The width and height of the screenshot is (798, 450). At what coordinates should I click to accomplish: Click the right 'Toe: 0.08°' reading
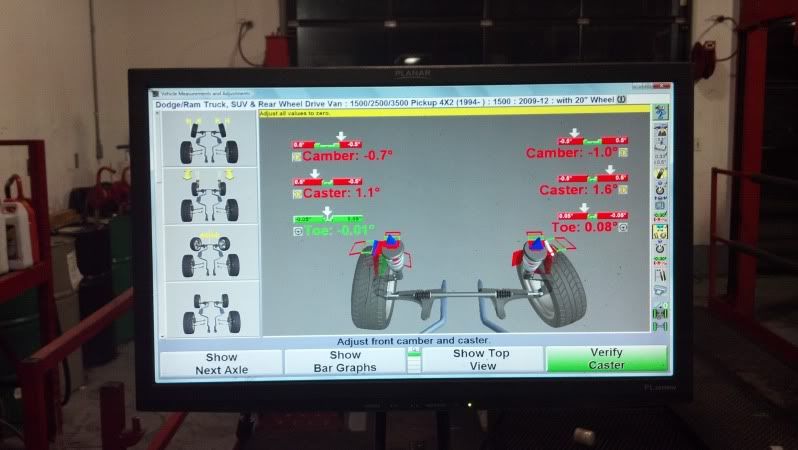585,227
